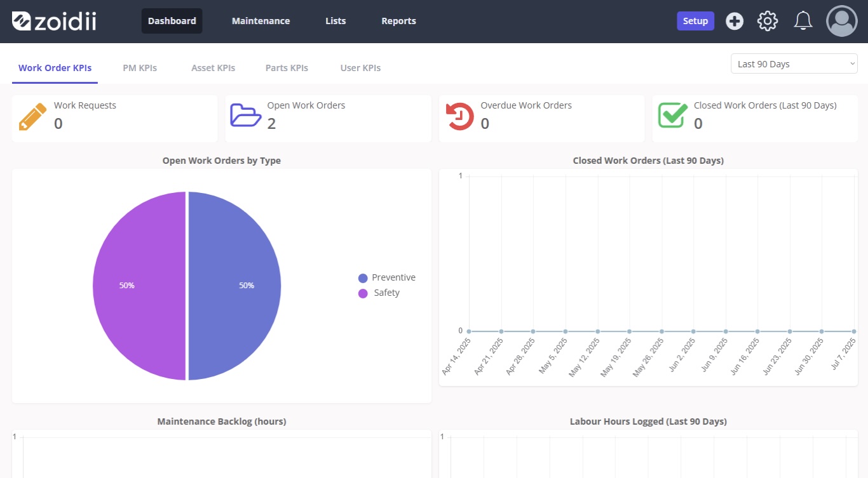The height and width of the screenshot is (478, 868).
Task: Open the Reports menu
Action: 398,20
